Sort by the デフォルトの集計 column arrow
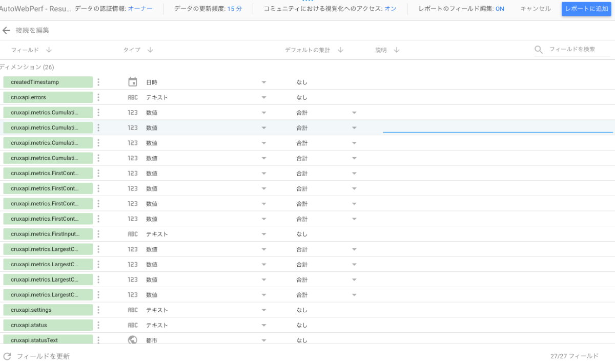This screenshot has height=364, width=615. pos(340,50)
